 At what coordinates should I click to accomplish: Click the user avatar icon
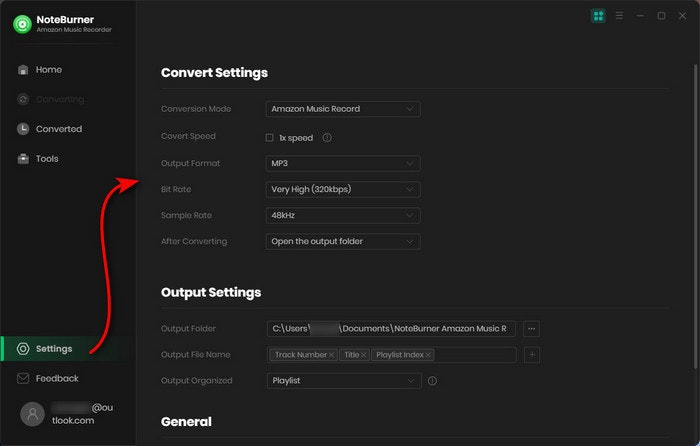click(x=32, y=414)
